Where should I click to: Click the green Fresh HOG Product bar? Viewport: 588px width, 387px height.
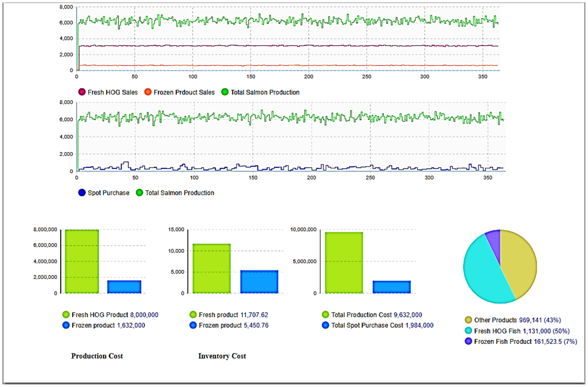pyautogui.click(x=82, y=262)
